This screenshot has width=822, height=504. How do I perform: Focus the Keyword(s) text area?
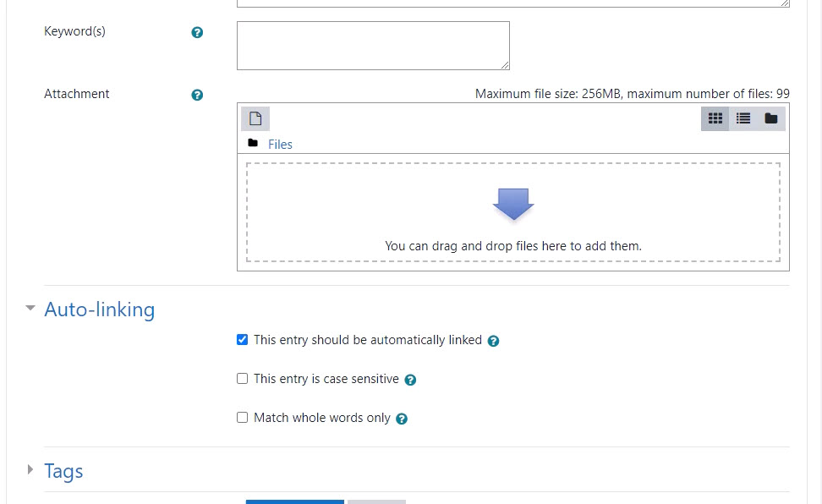(373, 46)
